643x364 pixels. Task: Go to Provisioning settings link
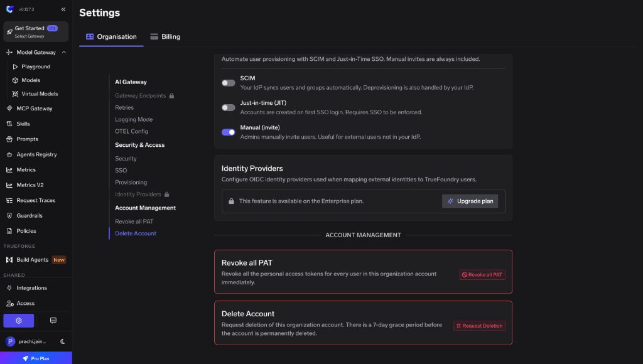point(131,182)
